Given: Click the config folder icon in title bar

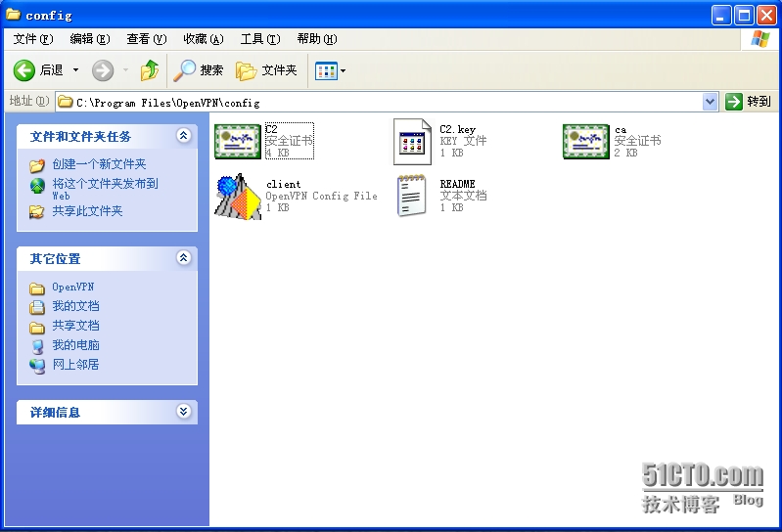Looking at the screenshot, I should (14, 15).
